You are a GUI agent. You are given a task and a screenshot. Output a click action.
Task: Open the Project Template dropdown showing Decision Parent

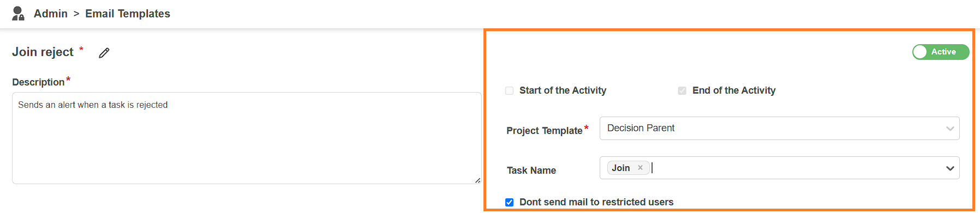coord(779,129)
